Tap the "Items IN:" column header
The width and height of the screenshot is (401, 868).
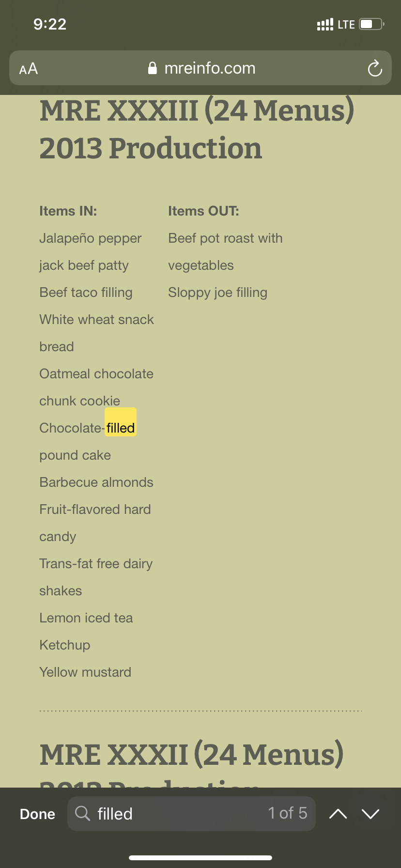pyautogui.click(x=68, y=211)
